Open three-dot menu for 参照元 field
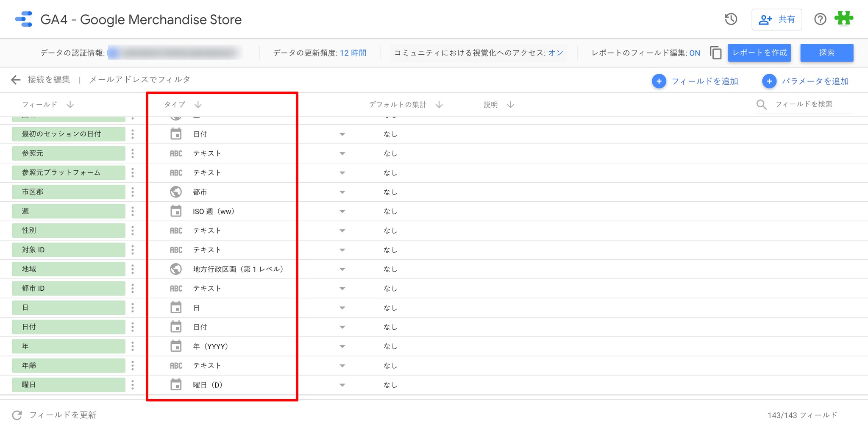This screenshot has height=431, width=868. 133,153
